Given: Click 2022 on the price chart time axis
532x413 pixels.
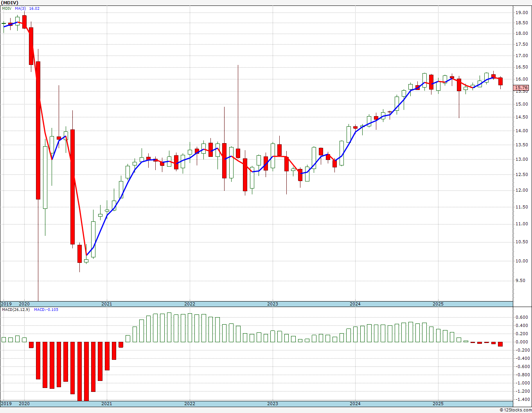Looking at the screenshot, I should tap(190, 304).
